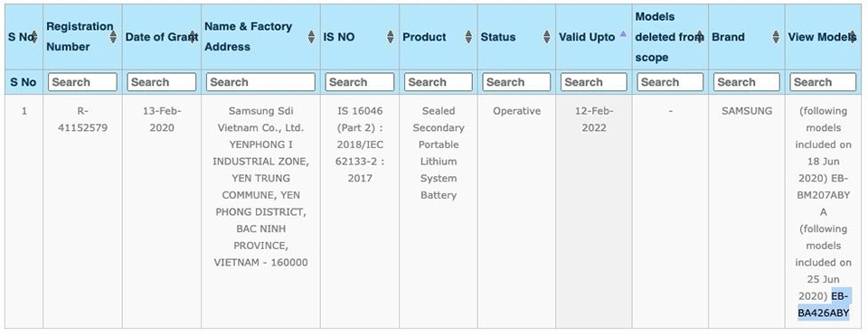Image resolution: width=868 pixels, height=335 pixels.
Task: Sort by Name & Factory Address arrows
Action: pyautogui.click(x=312, y=37)
